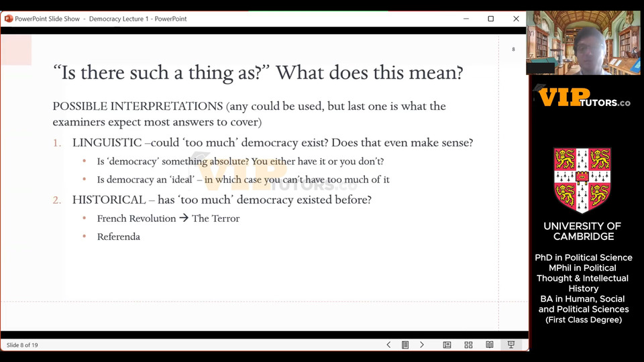
Task: Go to the previous slide using the arrow
Action: [x=388, y=345]
